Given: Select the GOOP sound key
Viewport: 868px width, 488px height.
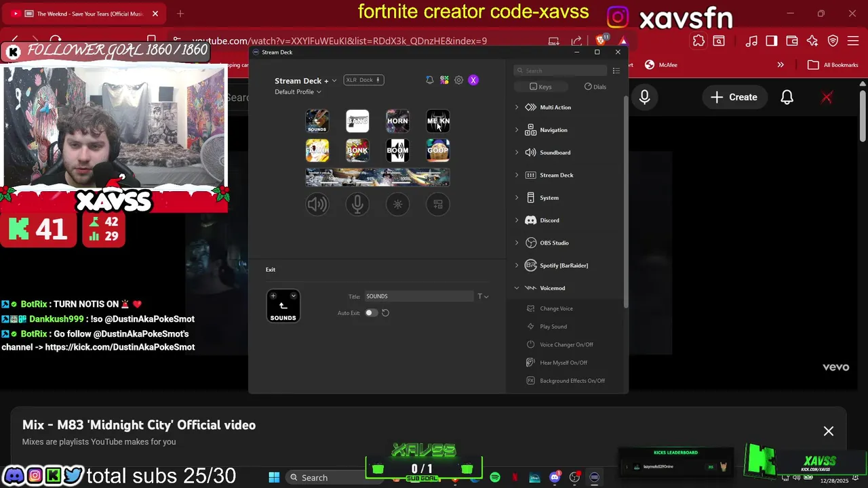Looking at the screenshot, I should (x=438, y=150).
